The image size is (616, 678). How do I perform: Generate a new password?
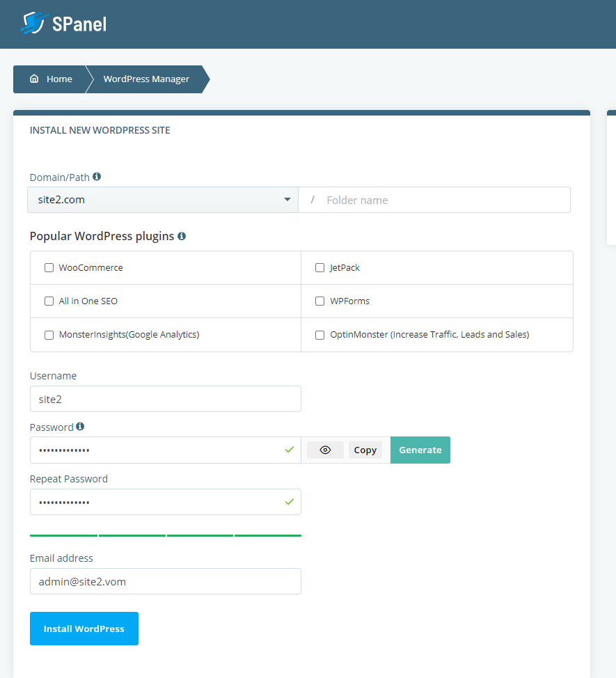pos(420,450)
